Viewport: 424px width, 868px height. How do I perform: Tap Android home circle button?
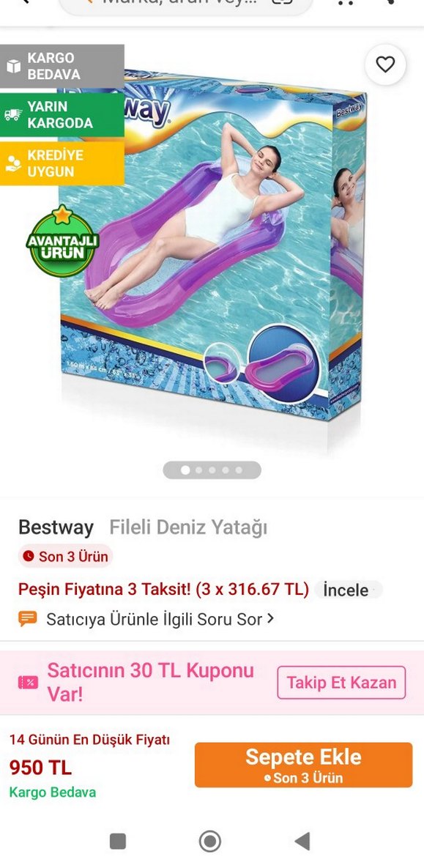click(209, 842)
